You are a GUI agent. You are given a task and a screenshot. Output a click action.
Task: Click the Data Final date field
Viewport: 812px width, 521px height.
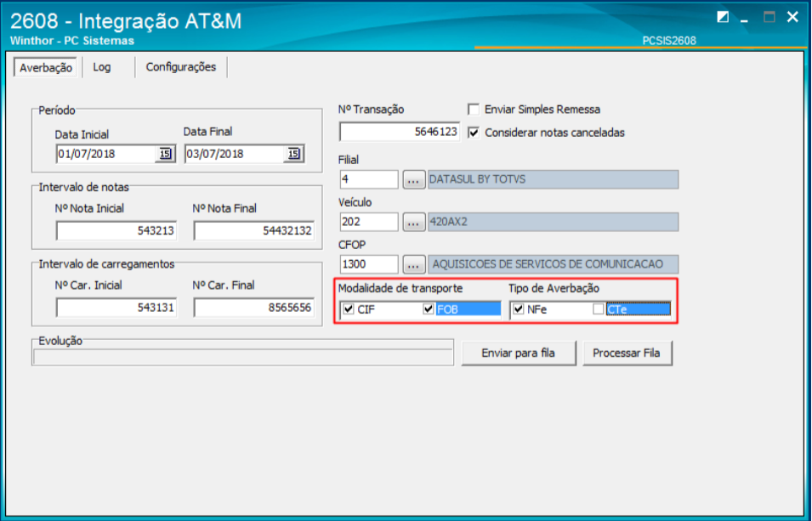point(235,154)
